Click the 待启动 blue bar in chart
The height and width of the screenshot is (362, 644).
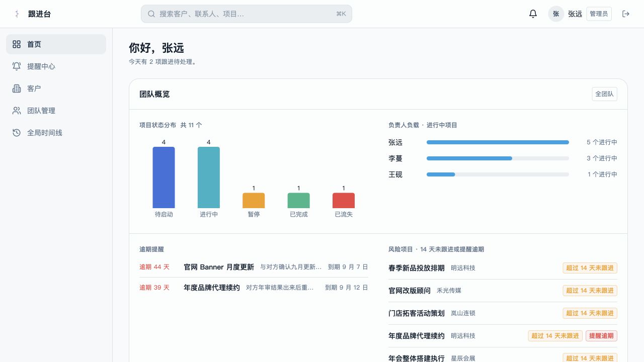tap(164, 177)
